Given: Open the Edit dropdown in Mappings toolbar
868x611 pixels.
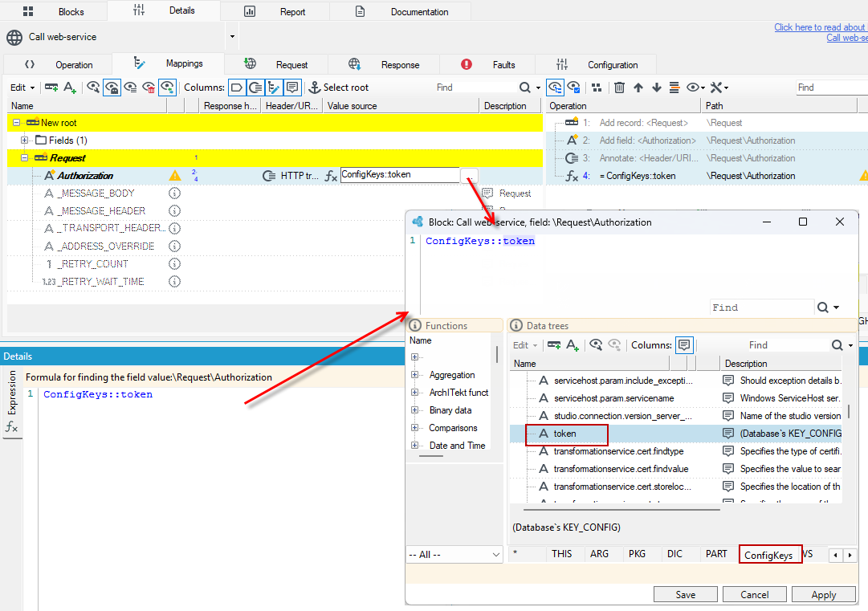Looking at the screenshot, I should coord(22,88).
